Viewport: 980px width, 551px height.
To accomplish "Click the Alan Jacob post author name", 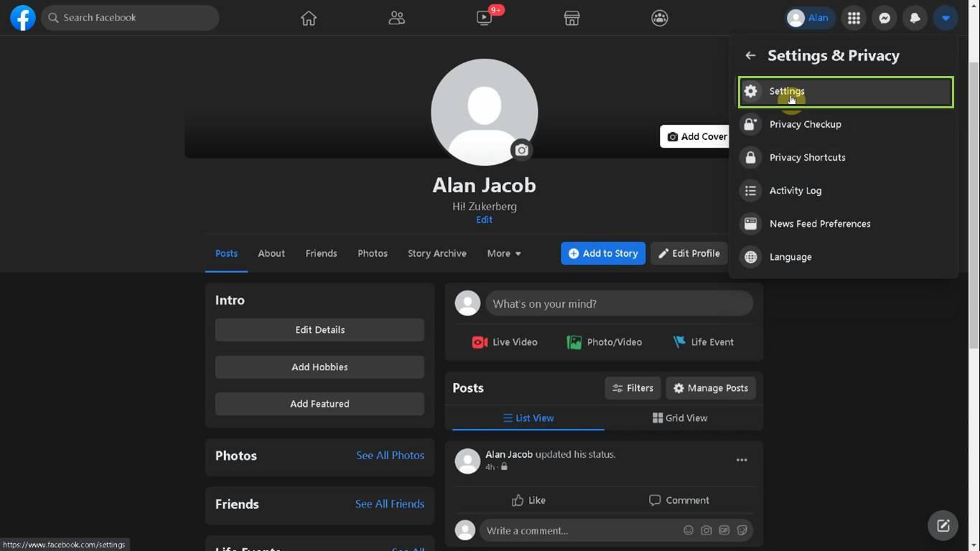I will (x=509, y=454).
